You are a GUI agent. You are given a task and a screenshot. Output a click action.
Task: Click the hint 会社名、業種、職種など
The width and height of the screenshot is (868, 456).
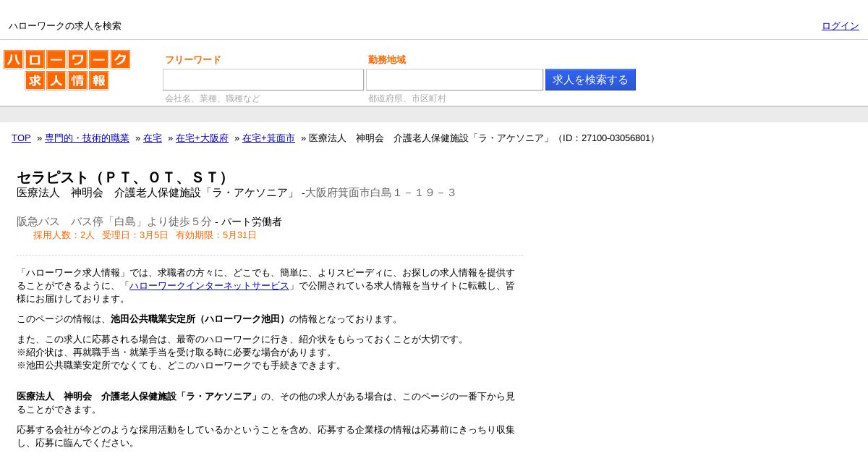pos(213,98)
